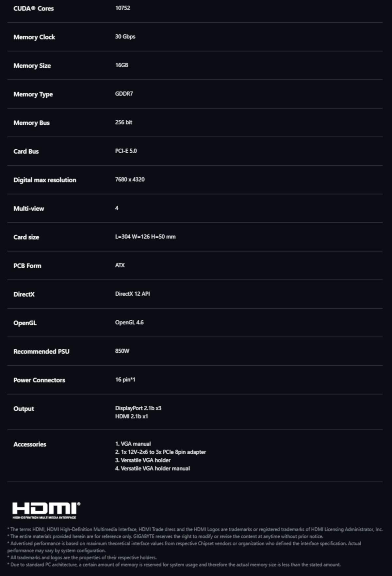
Task: Select the 7680 x 4320 value
Action: click(x=130, y=179)
